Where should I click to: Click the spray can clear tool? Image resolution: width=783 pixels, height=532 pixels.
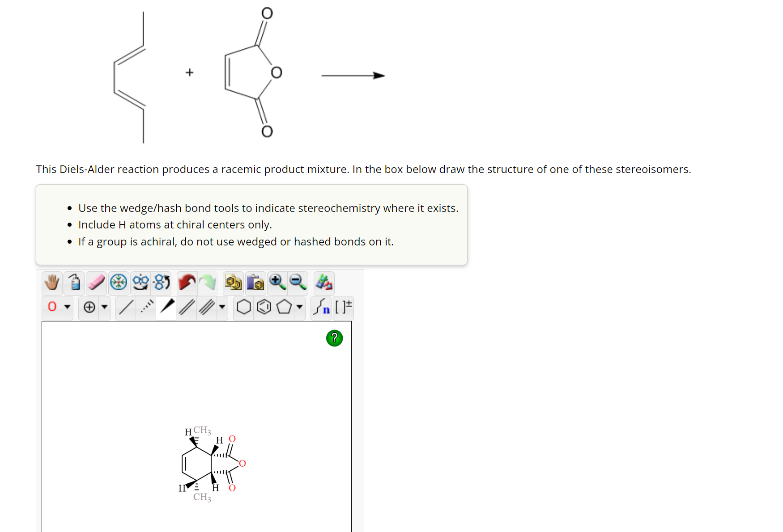coord(75,283)
